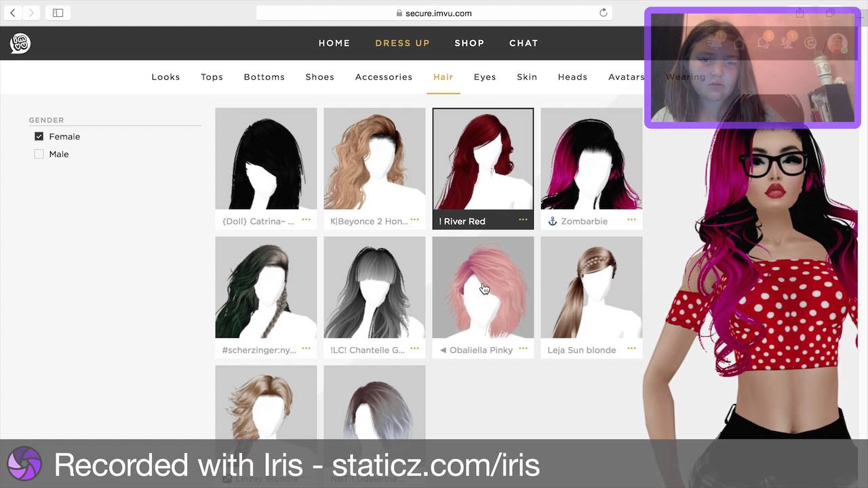Check the Male gender checkbox

pyautogui.click(x=39, y=154)
